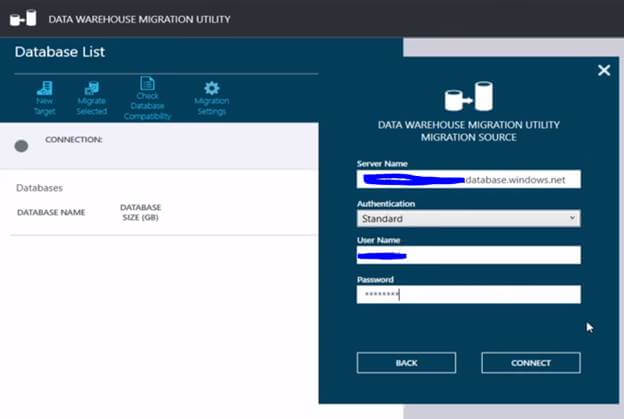Click the DATABASE SIZE (GB) column header
624x419 pixels.
pos(140,212)
